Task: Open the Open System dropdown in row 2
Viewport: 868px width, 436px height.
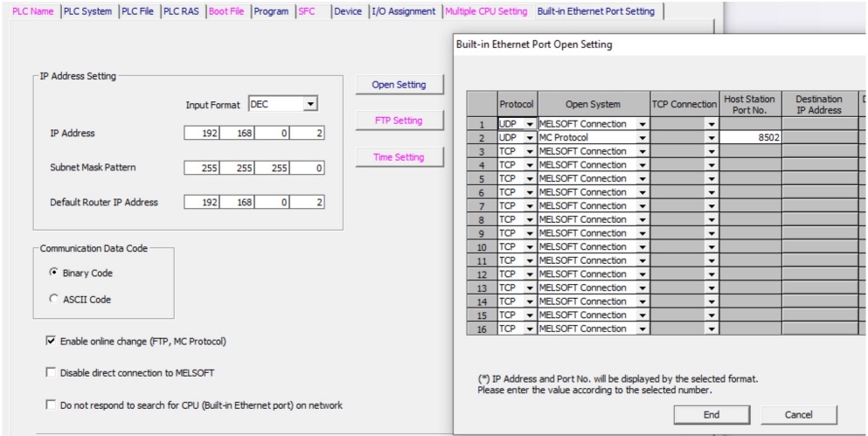Action: tap(642, 138)
